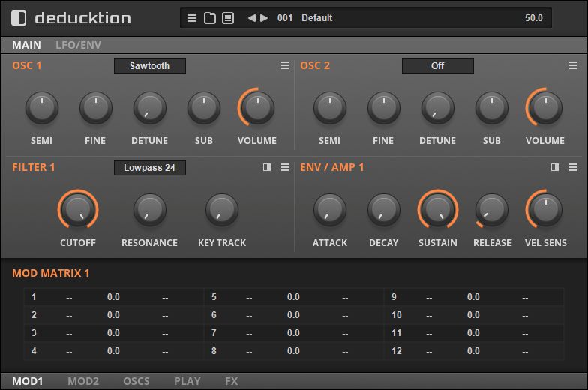Select mod matrix slot 11 source
This screenshot has height=390, width=588.
(x=429, y=333)
